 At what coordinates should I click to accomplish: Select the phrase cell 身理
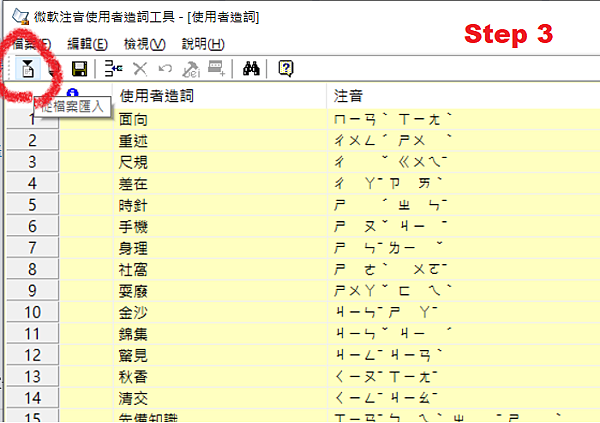pos(220,248)
